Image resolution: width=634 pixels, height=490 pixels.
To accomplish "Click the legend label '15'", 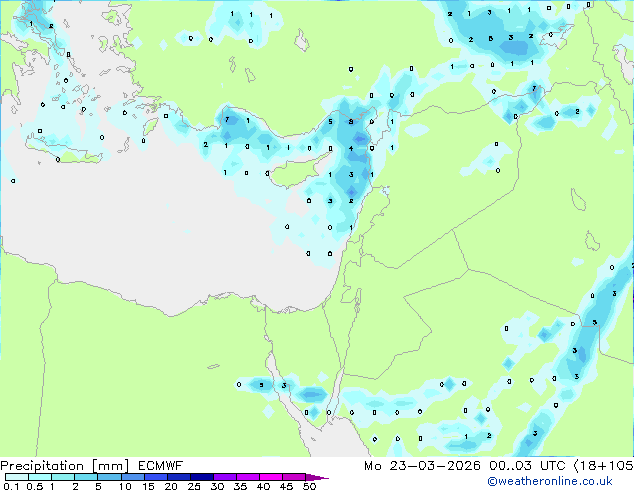I will (x=148, y=486).
